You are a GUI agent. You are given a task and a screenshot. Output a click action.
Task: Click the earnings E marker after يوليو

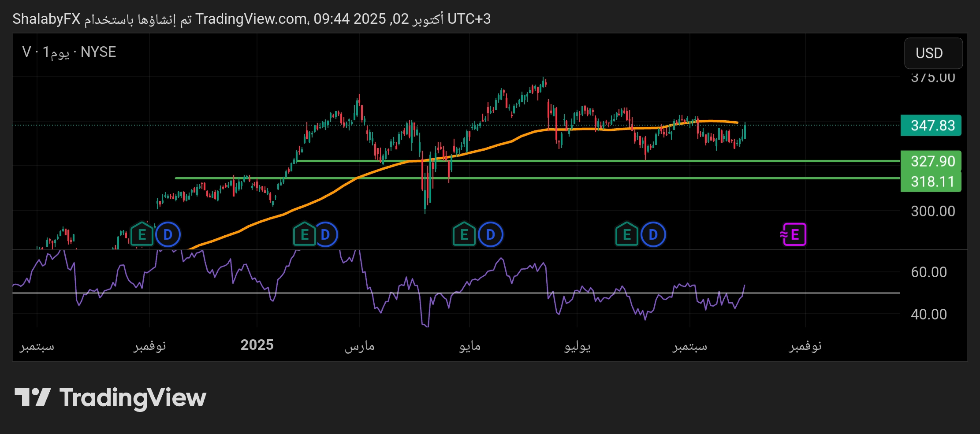coord(626,234)
